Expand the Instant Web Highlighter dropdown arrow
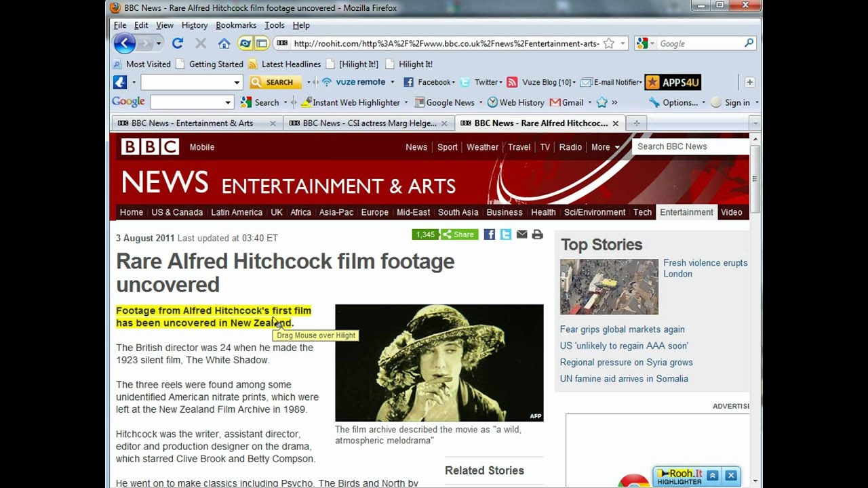The image size is (868, 488). click(406, 102)
